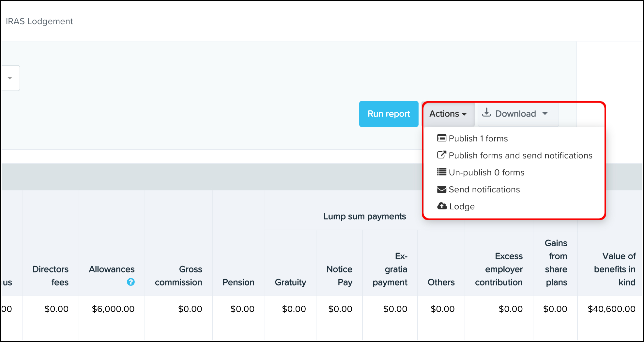Click the envelope icon for Send notifications

pyautogui.click(x=441, y=189)
